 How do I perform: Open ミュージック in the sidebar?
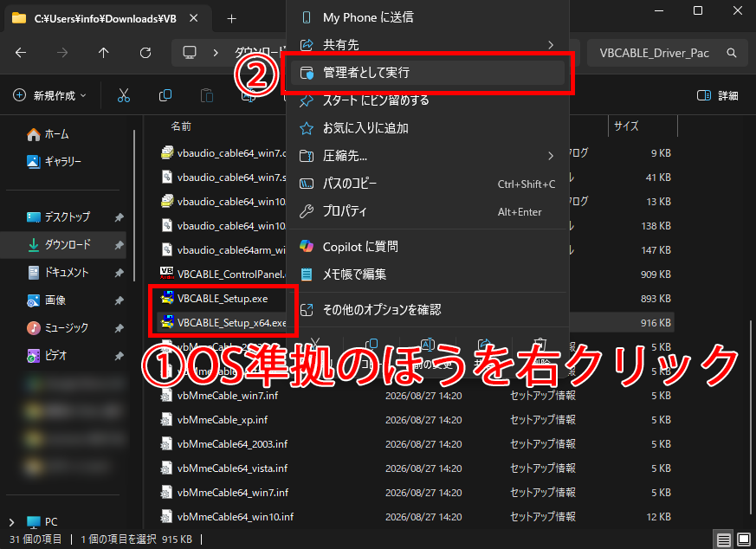pos(58,328)
